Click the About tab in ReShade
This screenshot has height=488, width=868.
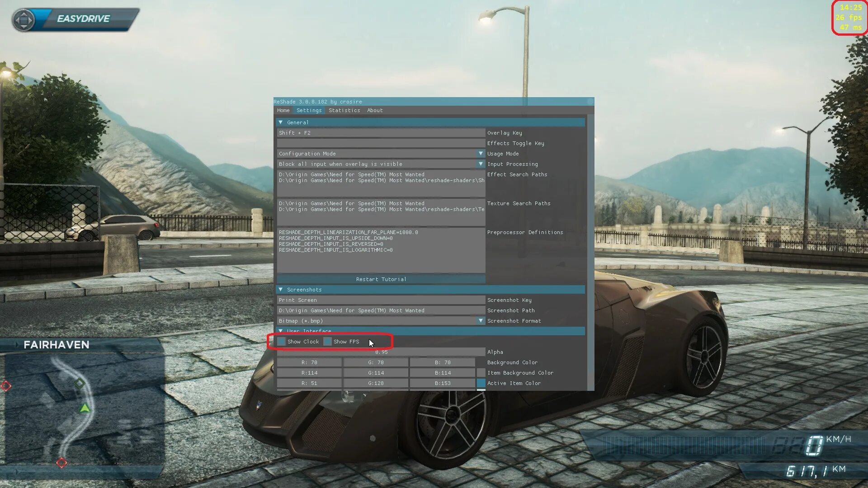tap(375, 110)
